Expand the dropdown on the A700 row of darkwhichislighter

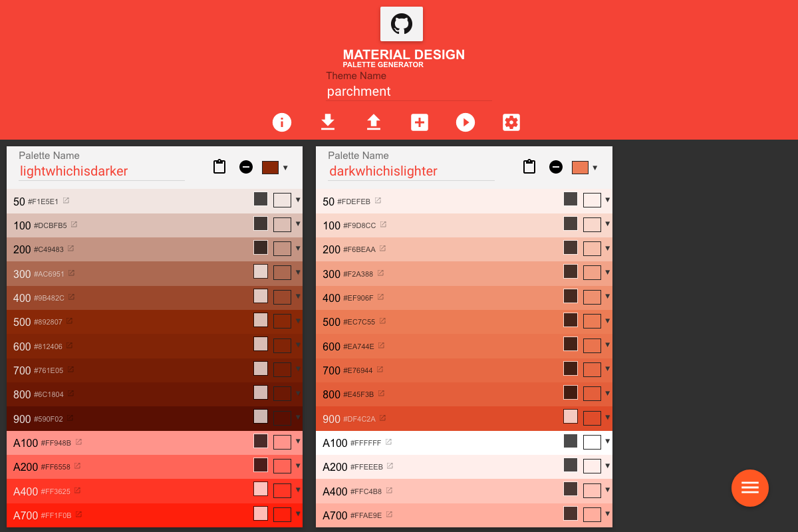[607, 513]
